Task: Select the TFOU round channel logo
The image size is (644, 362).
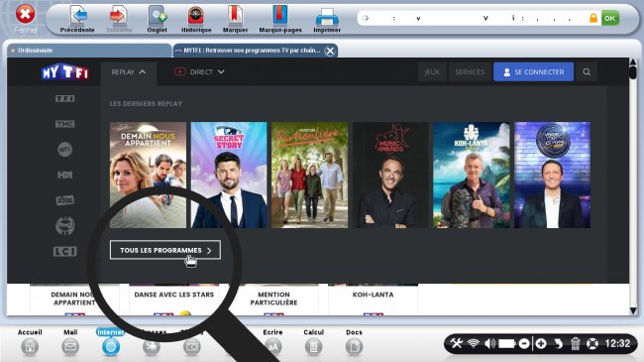Action: click(x=64, y=225)
